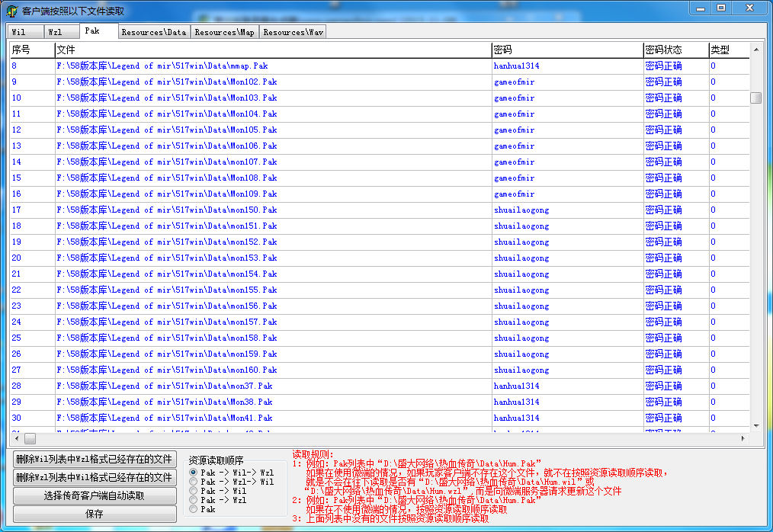Click vertical scrollbar down arrow
This screenshot has height=532, width=773.
coord(755,426)
